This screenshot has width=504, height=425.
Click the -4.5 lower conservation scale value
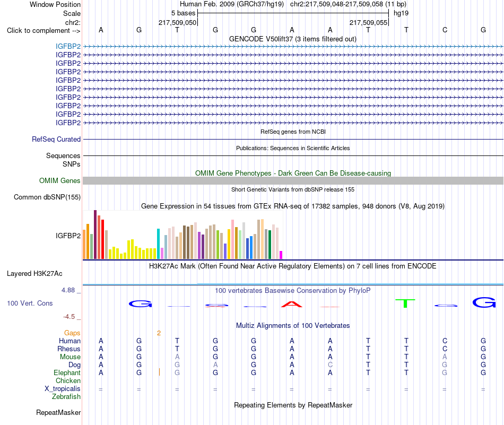69,317
